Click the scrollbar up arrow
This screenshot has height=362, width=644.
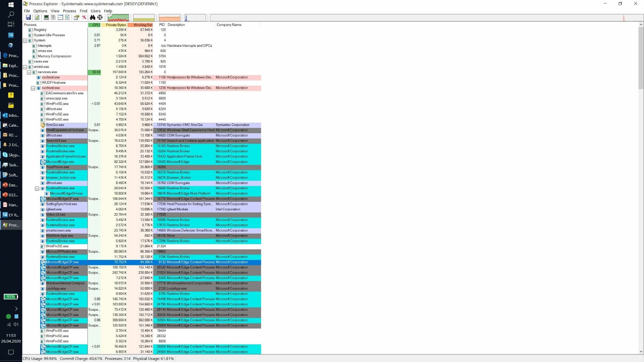coord(641,25)
